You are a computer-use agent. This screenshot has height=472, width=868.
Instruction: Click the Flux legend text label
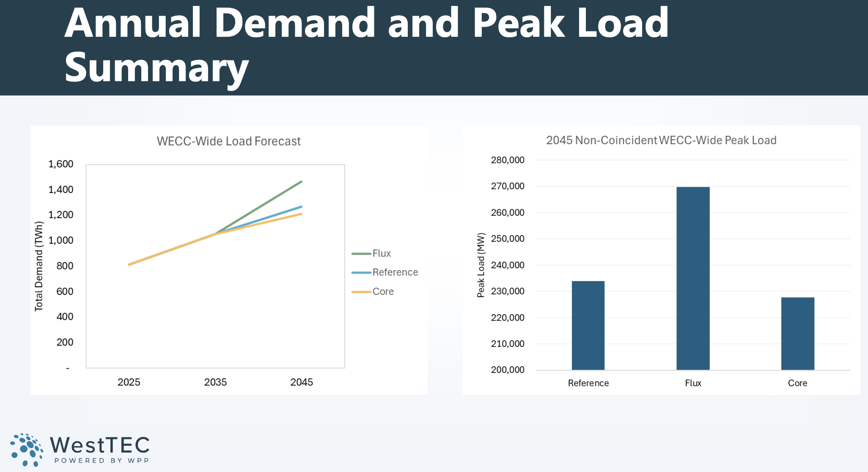[382, 254]
